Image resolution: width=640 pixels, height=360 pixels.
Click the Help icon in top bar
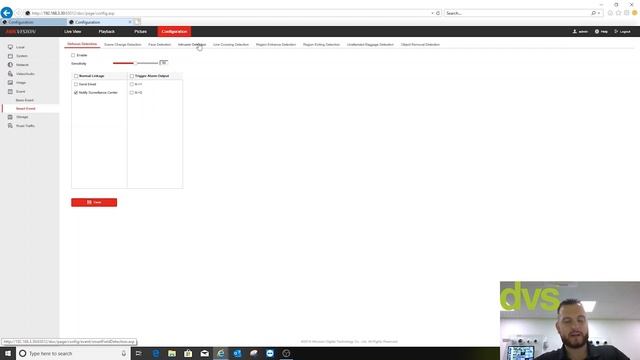tap(597, 31)
